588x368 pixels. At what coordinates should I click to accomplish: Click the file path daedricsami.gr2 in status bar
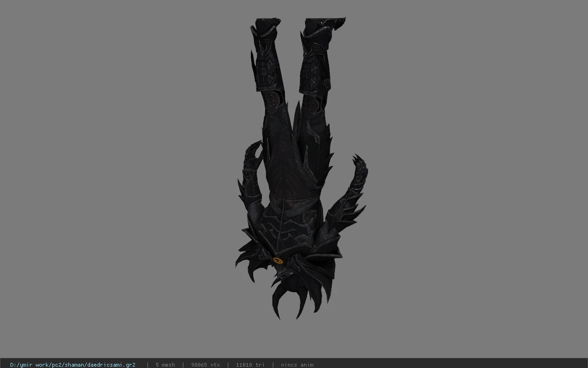pos(73,365)
